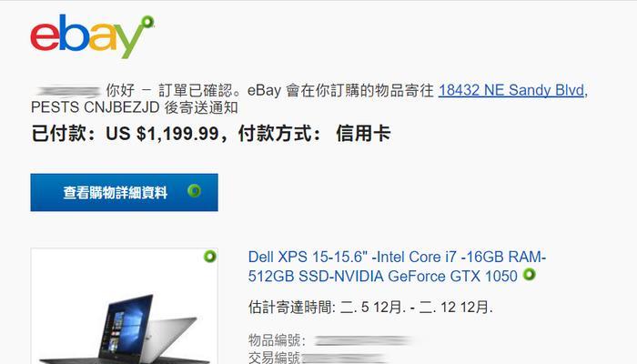This screenshot has width=637, height=364.
Task: Open the Dell laptop product thumbnail
Action: [125, 306]
